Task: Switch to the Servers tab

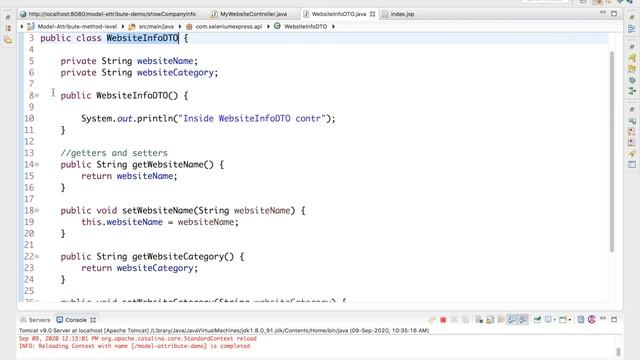Action: coord(35,320)
